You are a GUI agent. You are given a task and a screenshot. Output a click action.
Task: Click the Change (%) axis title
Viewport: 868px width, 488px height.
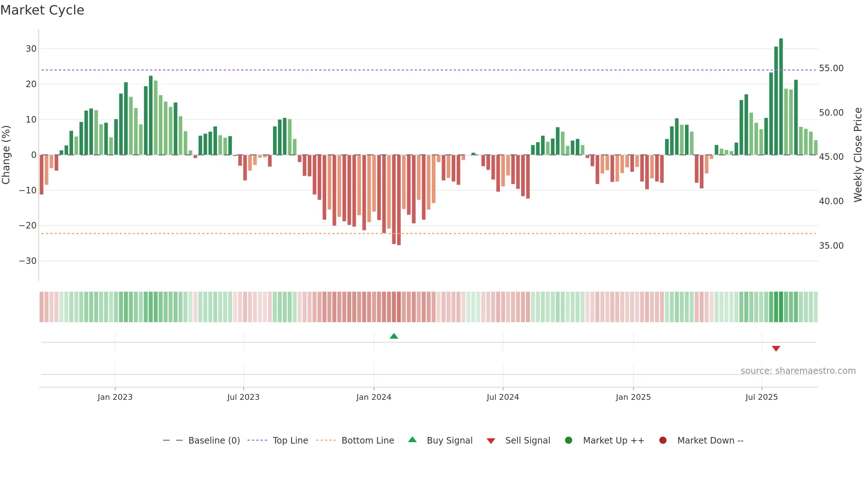[6, 155]
